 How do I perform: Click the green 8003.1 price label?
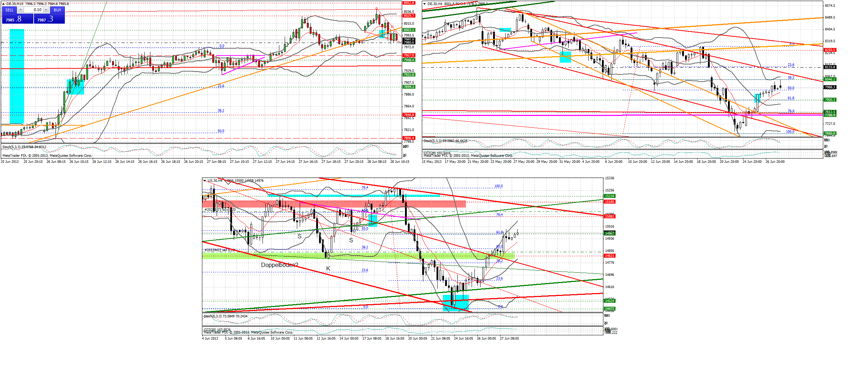pyautogui.click(x=409, y=30)
